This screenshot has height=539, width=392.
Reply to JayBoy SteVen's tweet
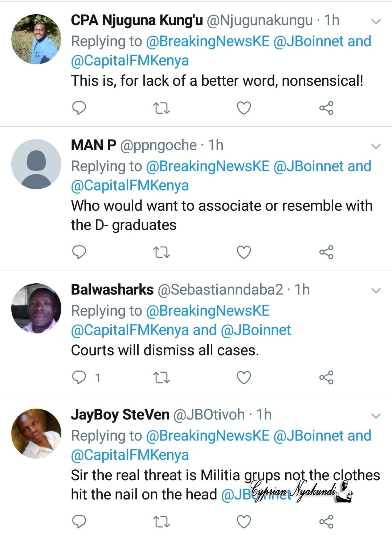click(79, 522)
